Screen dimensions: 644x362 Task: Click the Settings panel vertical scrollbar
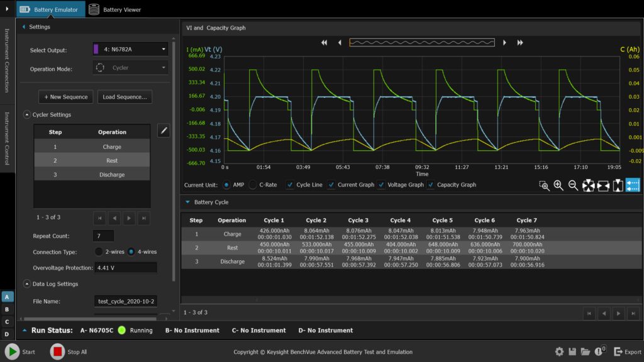coord(174,160)
